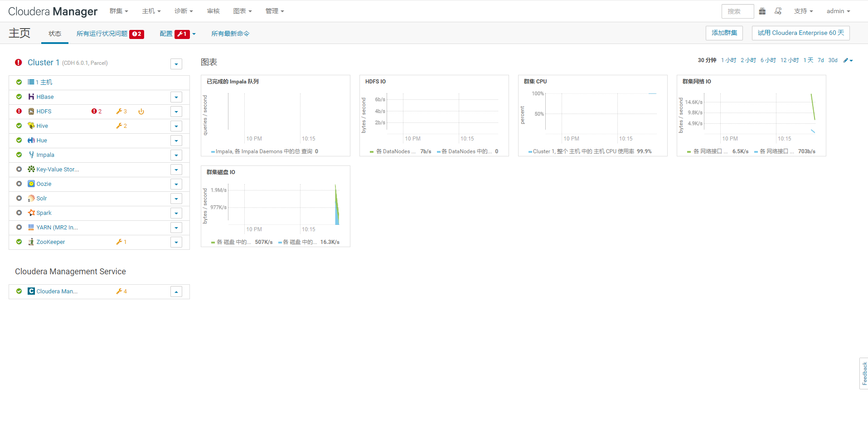Image resolution: width=868 pixels, height=423 pixels.
Task: Click HDFS restart needed power icon
Action: [141, 112]
